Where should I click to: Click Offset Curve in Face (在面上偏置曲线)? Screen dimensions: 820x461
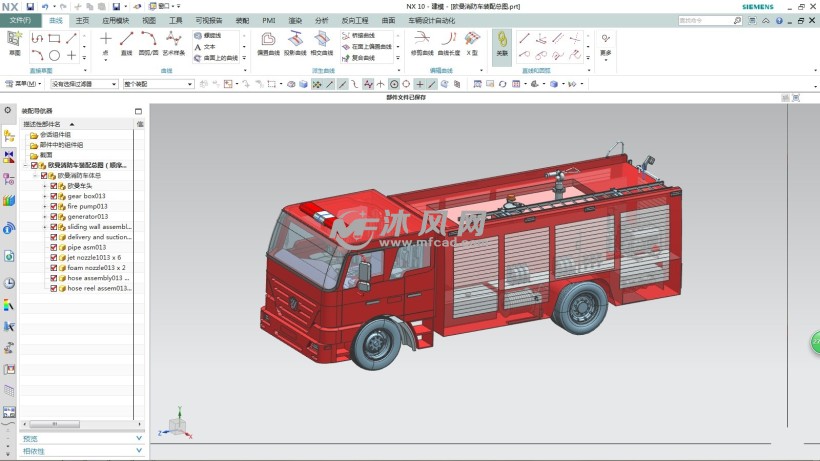(x=367, y=47)
